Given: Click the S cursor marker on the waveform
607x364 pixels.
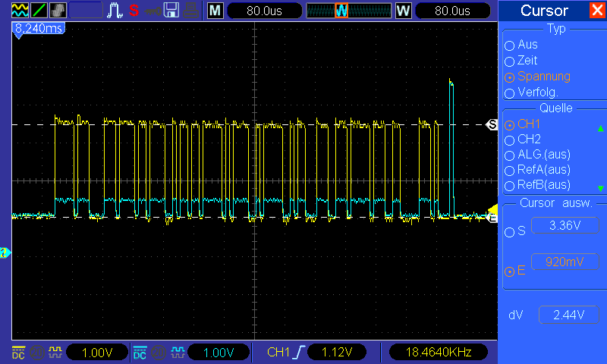Looking at the screenshot, I should tap(492, 124).
